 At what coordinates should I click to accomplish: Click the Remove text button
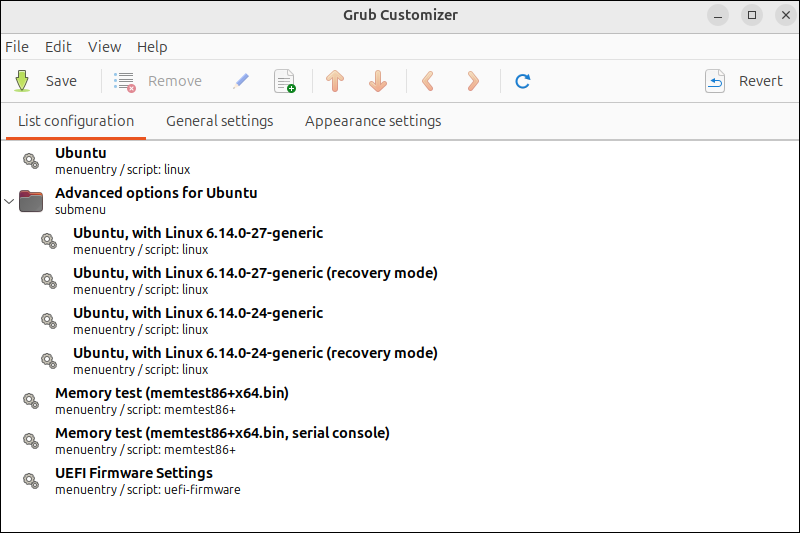point(175,81)
